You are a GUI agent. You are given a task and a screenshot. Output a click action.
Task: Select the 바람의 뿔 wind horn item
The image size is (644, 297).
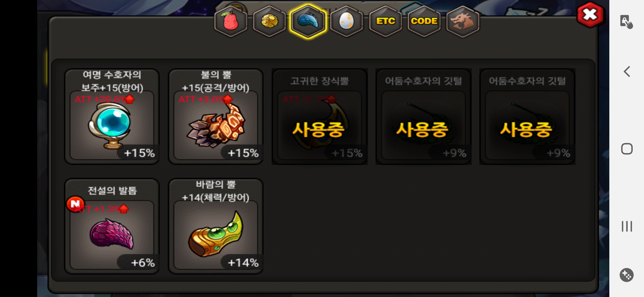click(216, 226)
